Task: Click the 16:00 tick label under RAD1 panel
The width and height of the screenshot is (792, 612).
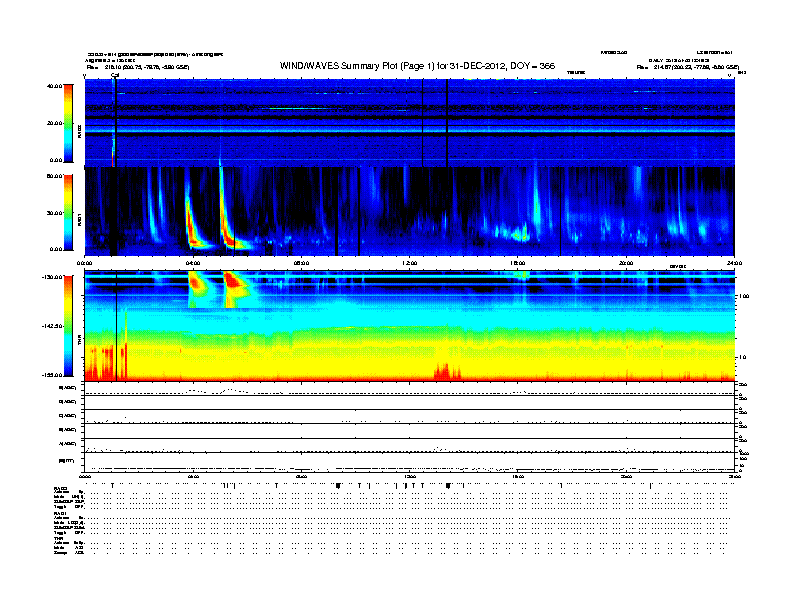Action: 518,264
